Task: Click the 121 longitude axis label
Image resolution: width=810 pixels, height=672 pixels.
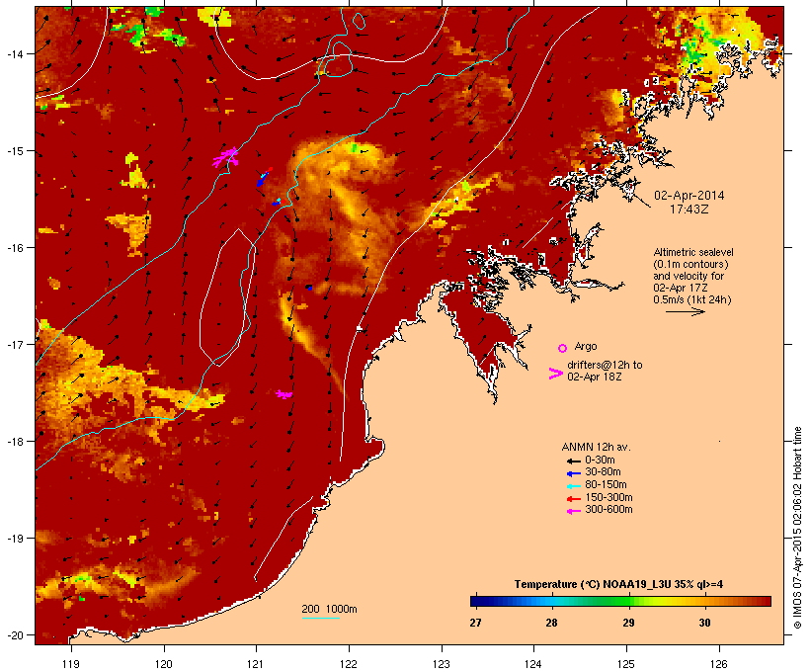Action: [x=256, y=664]
